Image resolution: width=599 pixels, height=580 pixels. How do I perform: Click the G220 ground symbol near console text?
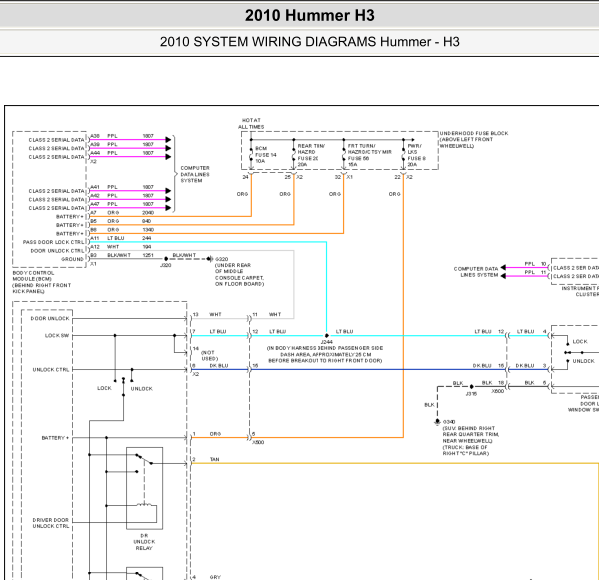[x=209, y=259]
